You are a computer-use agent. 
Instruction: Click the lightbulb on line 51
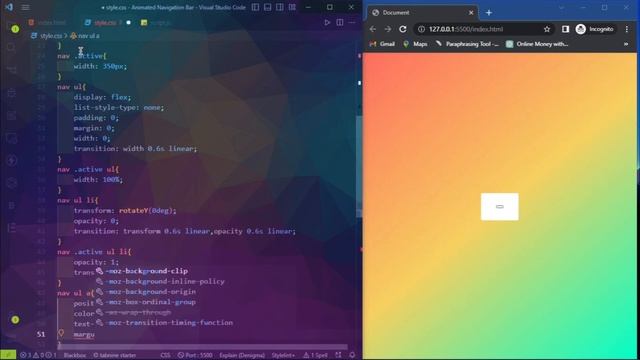point(61,333)
